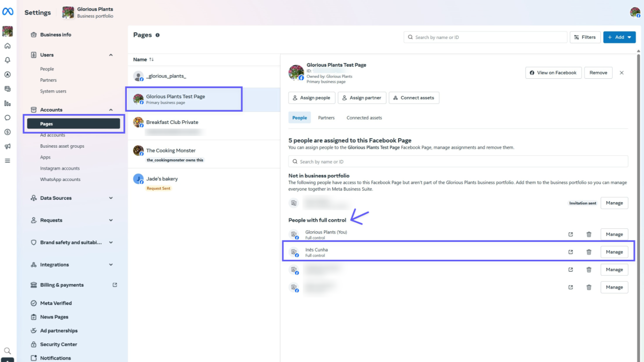Click trash icon for Inês Cunha

click(589, 252)
